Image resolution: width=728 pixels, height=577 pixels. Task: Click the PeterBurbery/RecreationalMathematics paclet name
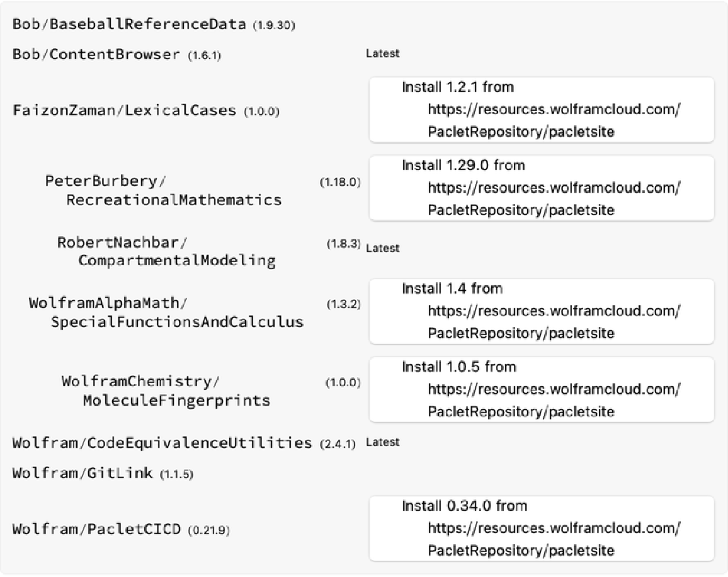pyautogui.click(x=163, y=190)
